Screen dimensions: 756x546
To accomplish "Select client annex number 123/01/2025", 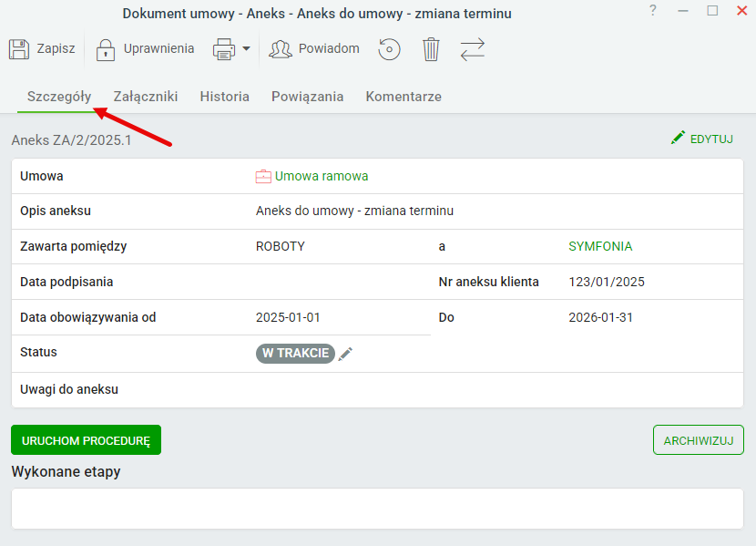I will point(607,283).
